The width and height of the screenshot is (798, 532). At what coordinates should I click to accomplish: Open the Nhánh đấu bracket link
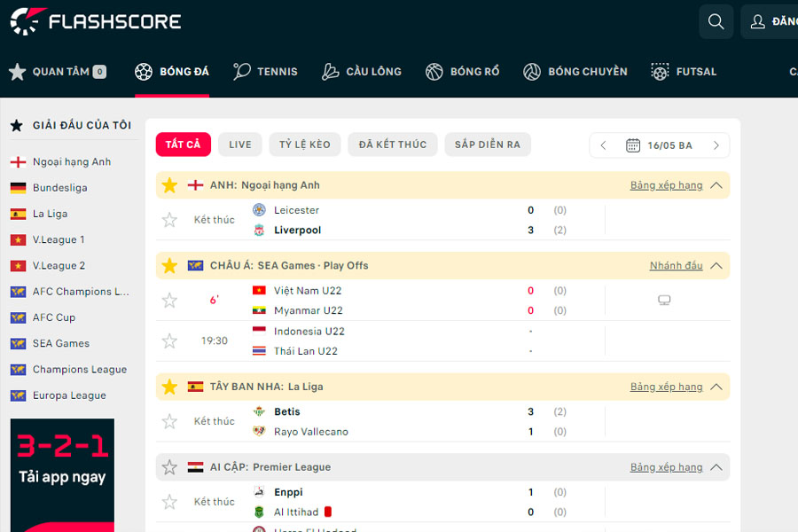pyautogui.click(x=677, y=265)
